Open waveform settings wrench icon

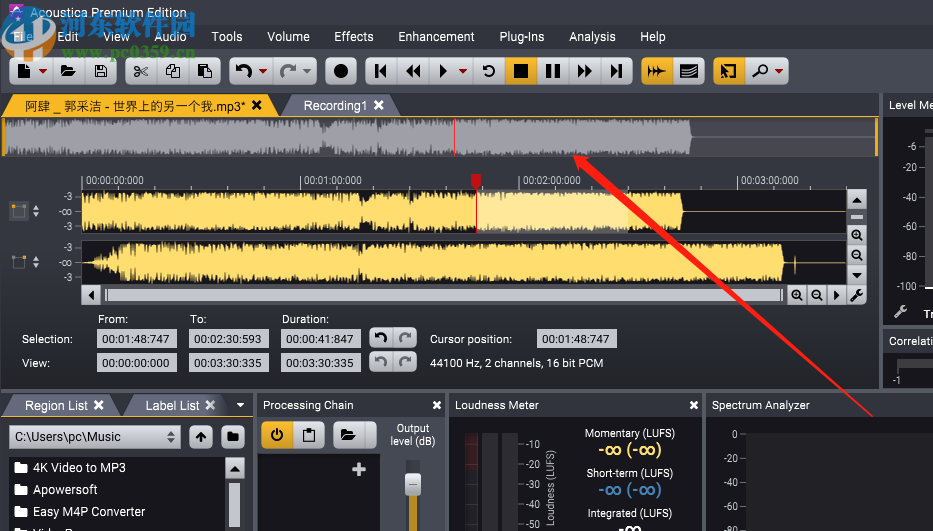coord(857,295)
